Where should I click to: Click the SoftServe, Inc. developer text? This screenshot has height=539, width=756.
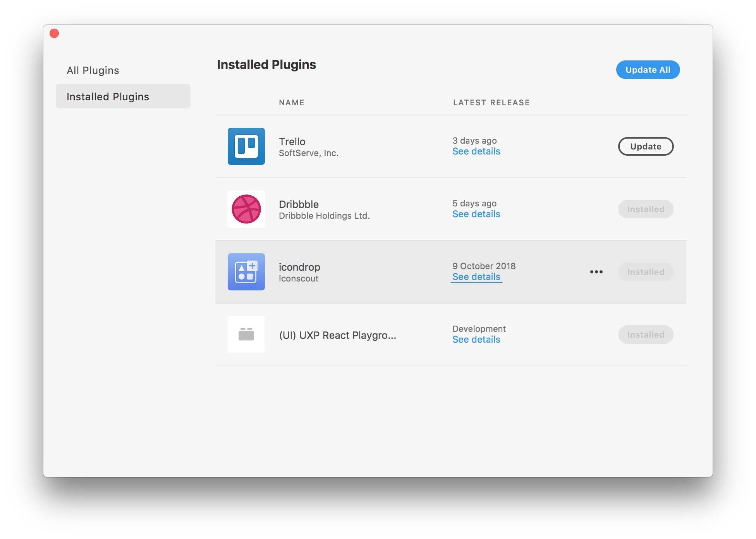point(309,153)
